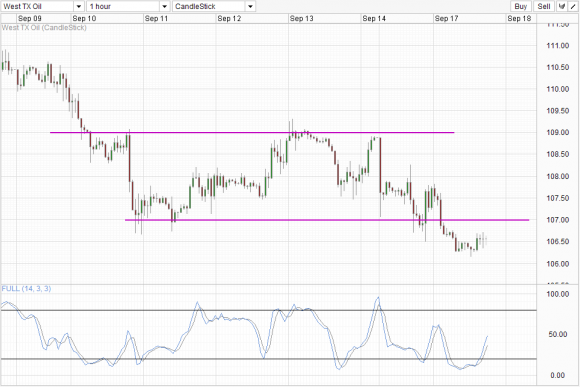Click the 107.50 price axis label
This screenshot has width=580, height=387.
coord(557,198)
